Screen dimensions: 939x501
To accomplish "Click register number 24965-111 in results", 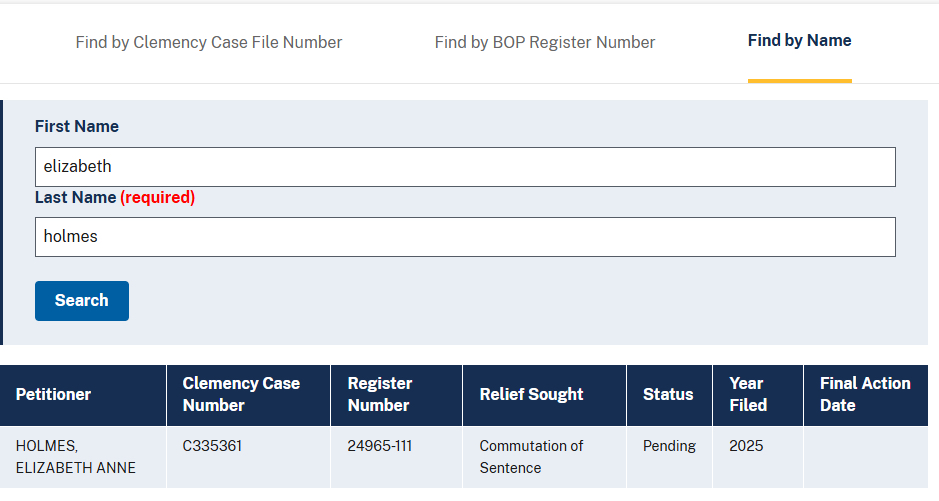I will [380, 446].
